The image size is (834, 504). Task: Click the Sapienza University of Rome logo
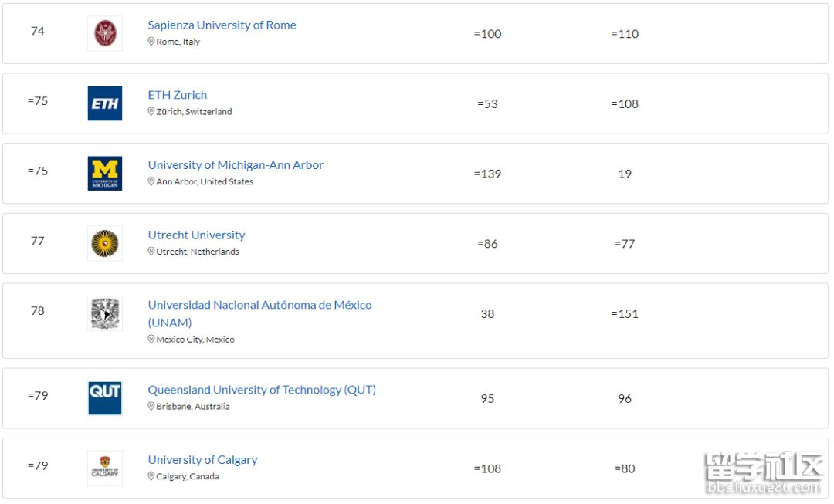104,33
